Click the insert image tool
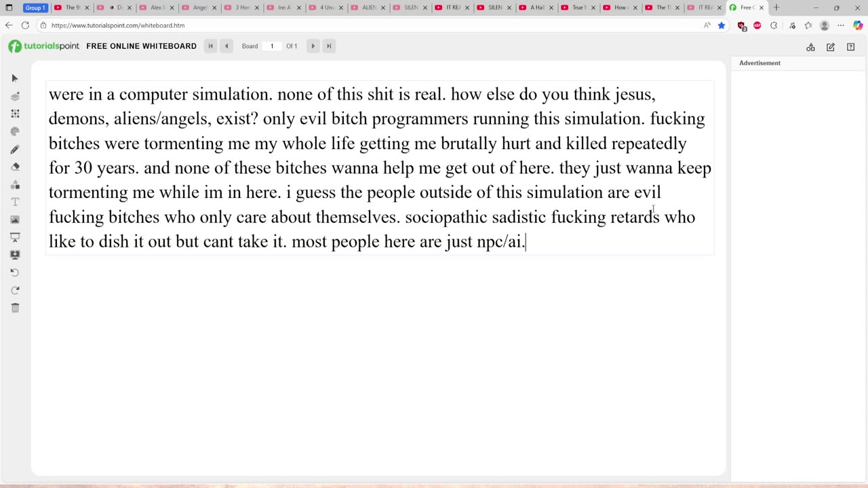This screenshot has width=868, height=488. pyautogui.click(x=15, y=220)
